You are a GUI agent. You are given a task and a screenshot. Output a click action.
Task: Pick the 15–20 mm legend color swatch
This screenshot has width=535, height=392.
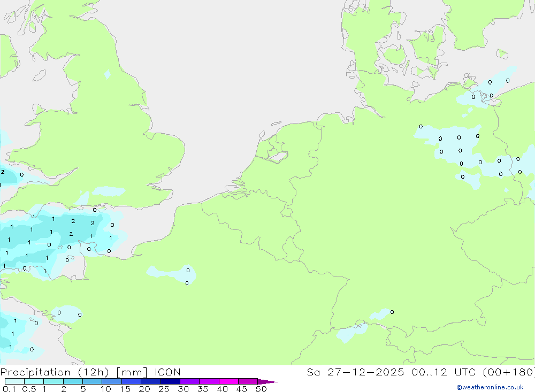(x=132, y=381)
